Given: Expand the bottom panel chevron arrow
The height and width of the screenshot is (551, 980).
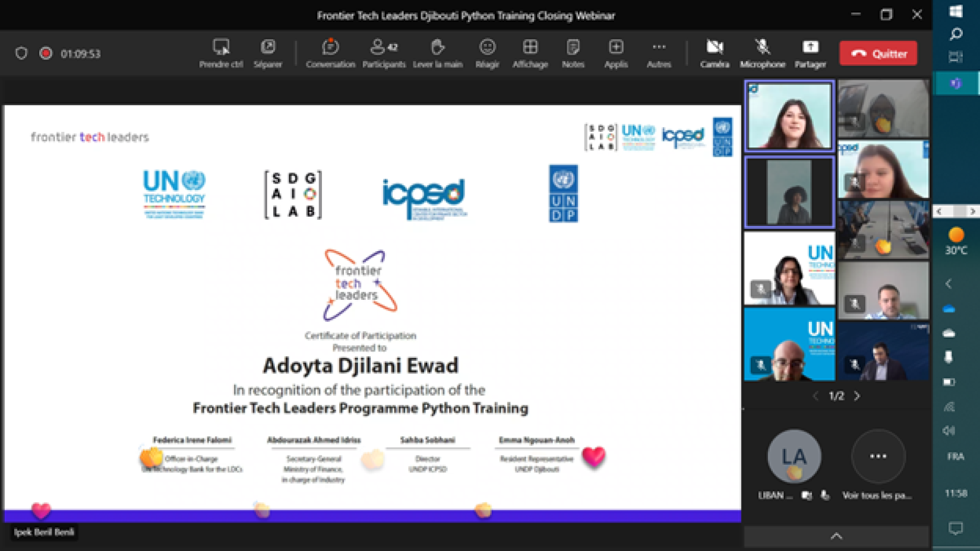Looking at the screenshot, I should 836,536.
